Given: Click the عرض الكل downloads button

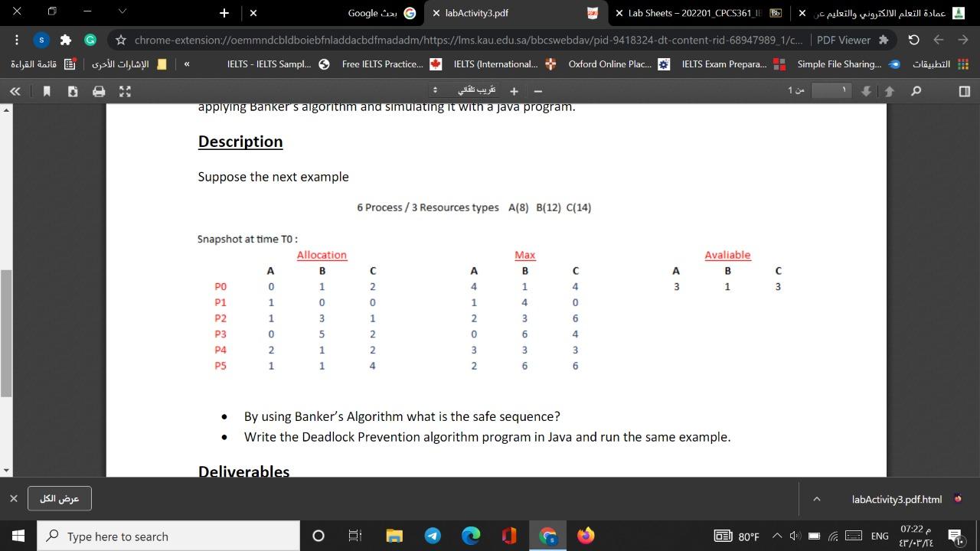Looking at the screenshot, I should (x=60, y=498).
